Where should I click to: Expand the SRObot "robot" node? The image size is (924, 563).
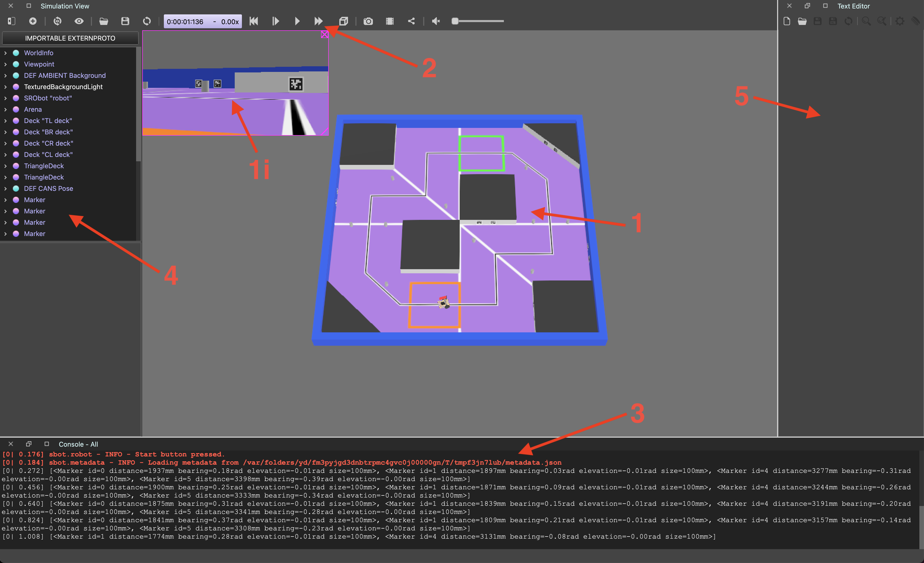click(6, 98)
